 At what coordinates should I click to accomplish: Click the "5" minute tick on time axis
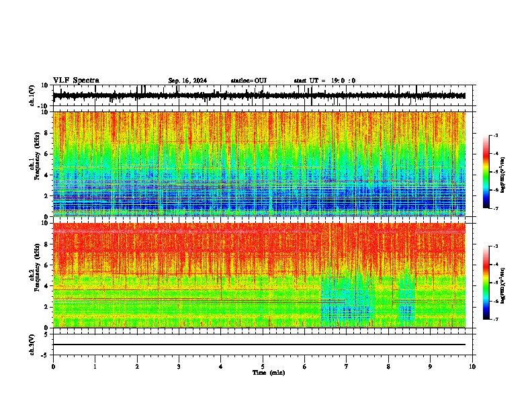(x=263, y=367)
